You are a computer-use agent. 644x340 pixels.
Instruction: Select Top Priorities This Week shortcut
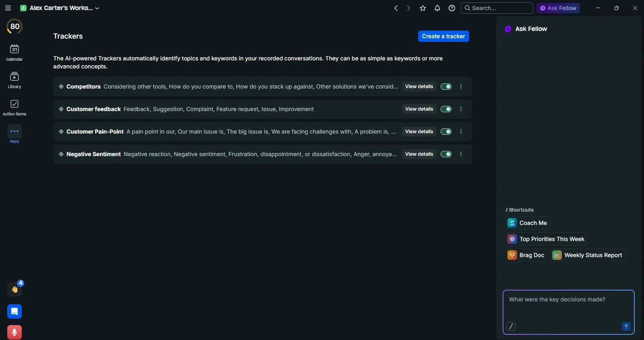coord(547,239)
